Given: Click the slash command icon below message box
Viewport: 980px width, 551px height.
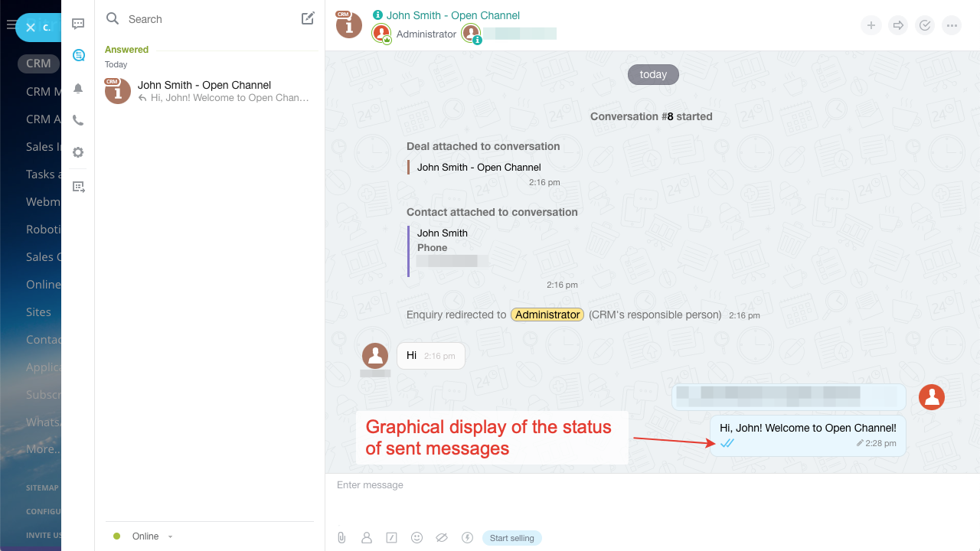Looking at the screenshot, I should 391,538.
